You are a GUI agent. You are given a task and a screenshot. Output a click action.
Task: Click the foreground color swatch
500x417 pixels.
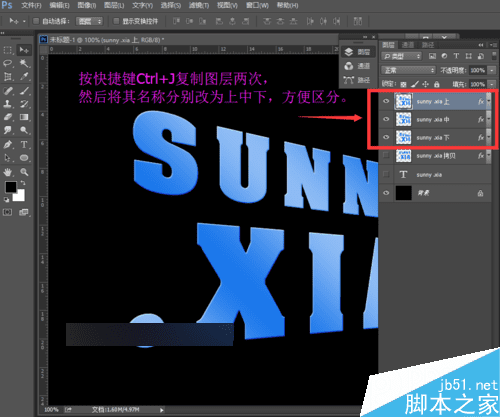tap(11, 187)
